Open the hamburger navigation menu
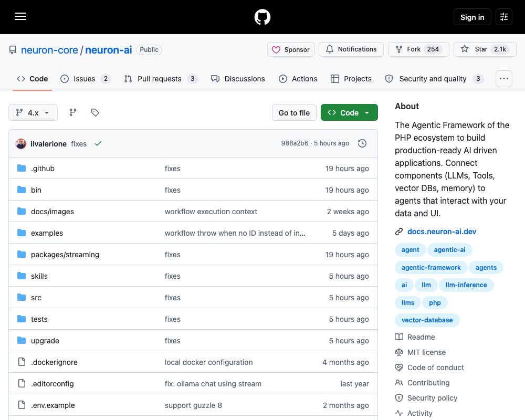 20,16
